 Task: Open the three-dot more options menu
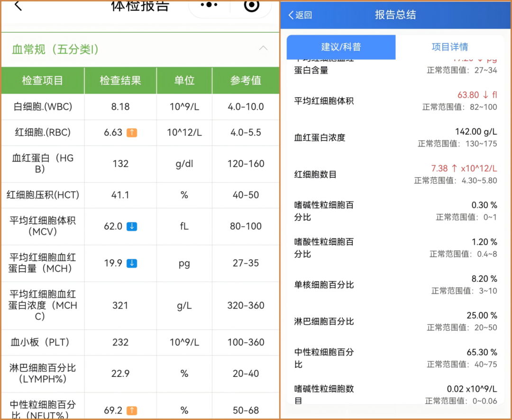click(209, 5)
